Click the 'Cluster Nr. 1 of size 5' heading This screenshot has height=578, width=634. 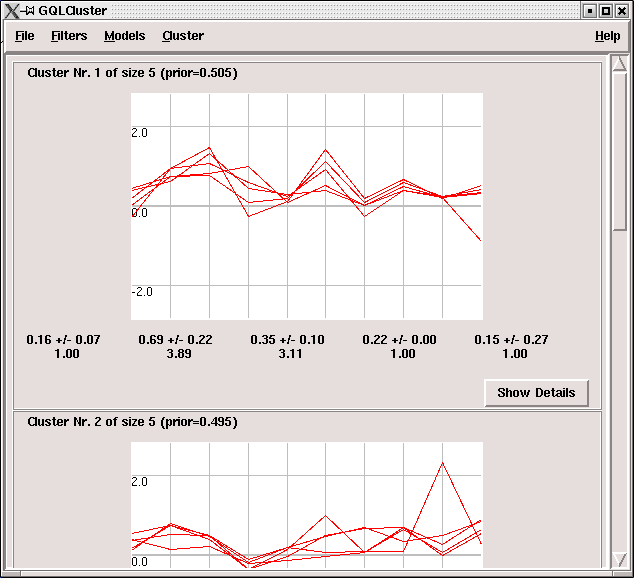132,73
